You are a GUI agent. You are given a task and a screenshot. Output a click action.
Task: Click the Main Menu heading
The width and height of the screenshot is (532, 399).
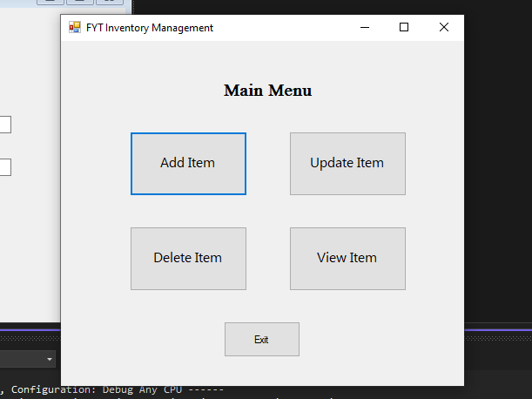pos(267,91)
